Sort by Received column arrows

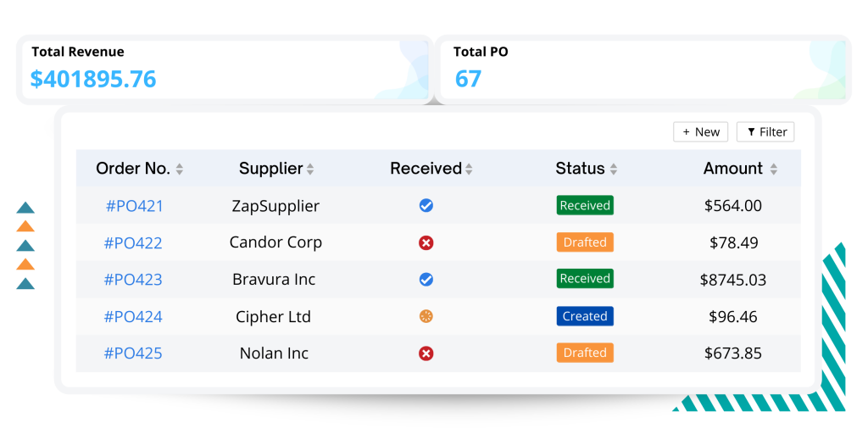(x=469, y=170)
